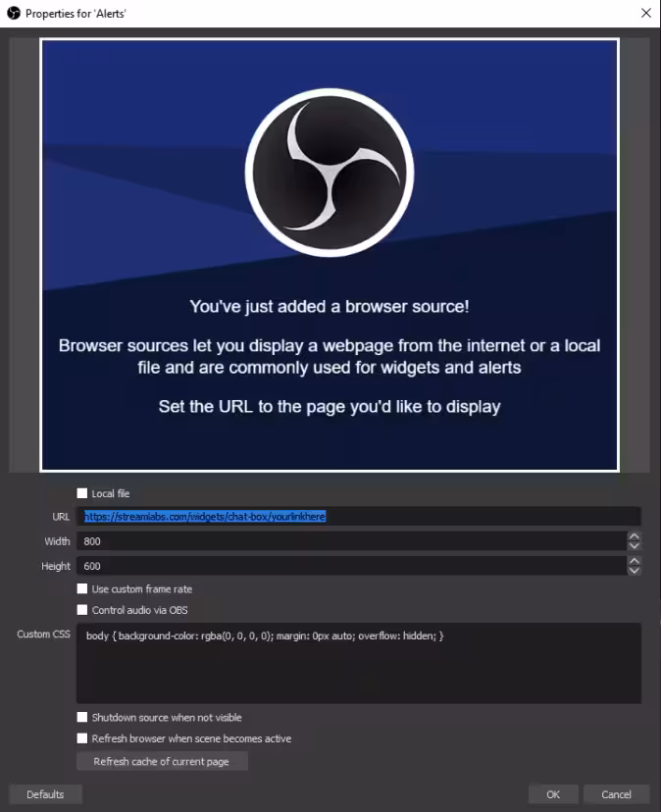
Task: Increase Width with the up arrow
Action: click(635, 536)
